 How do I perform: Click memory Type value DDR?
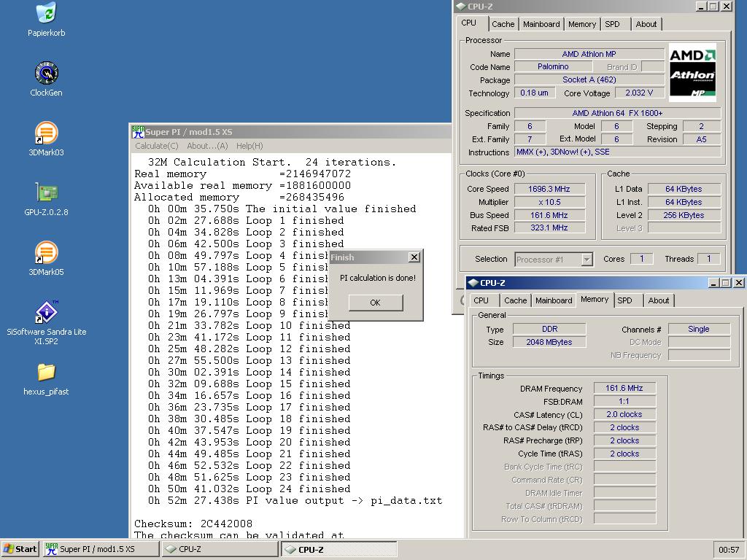tap(549, 329)
